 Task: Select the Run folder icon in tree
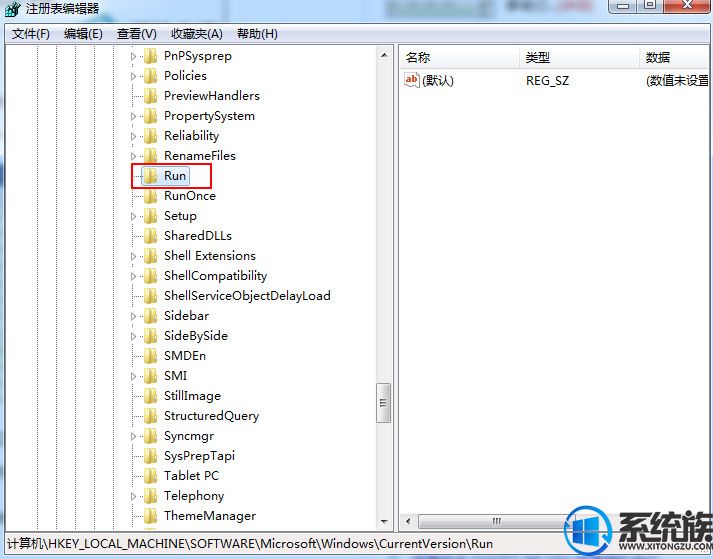(151, 176)
